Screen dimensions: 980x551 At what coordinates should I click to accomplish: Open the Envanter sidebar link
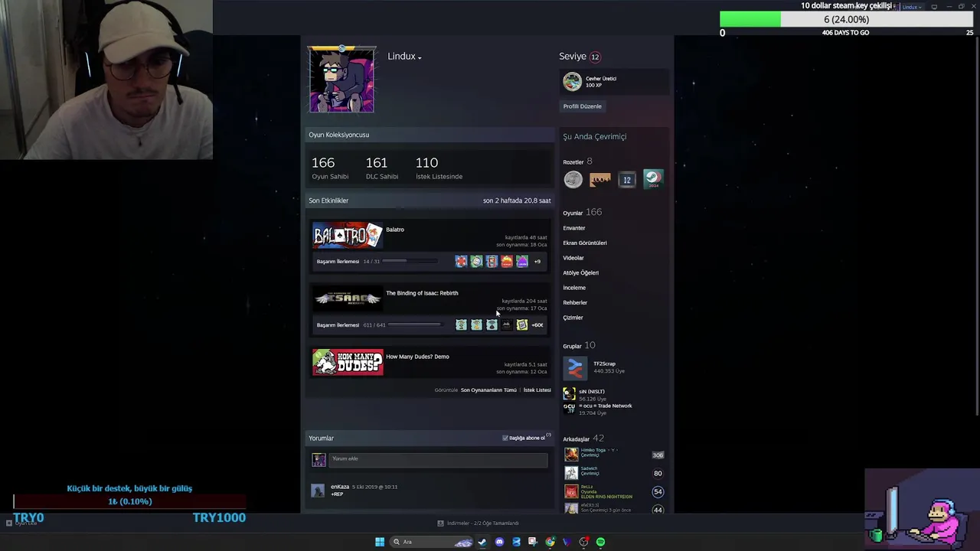coord(574,228)
